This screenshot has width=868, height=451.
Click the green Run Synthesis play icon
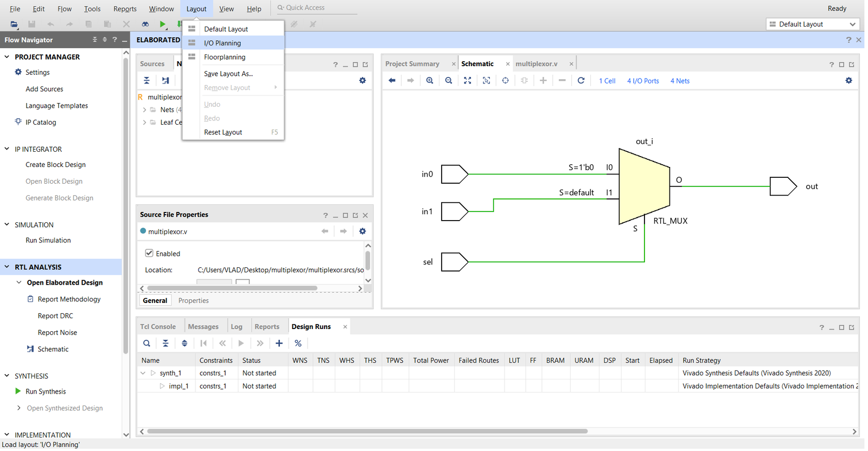(x=18, y=391)
